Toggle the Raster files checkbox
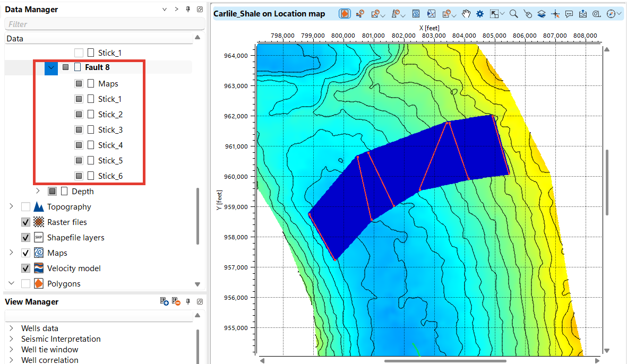627x364 pixels. [25, 222]
